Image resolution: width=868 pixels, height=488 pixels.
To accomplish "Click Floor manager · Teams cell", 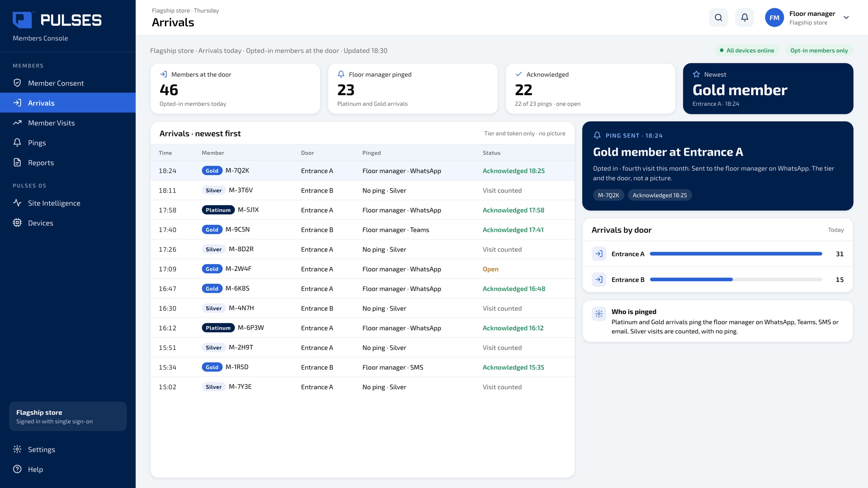I will [x=396, y=230].
